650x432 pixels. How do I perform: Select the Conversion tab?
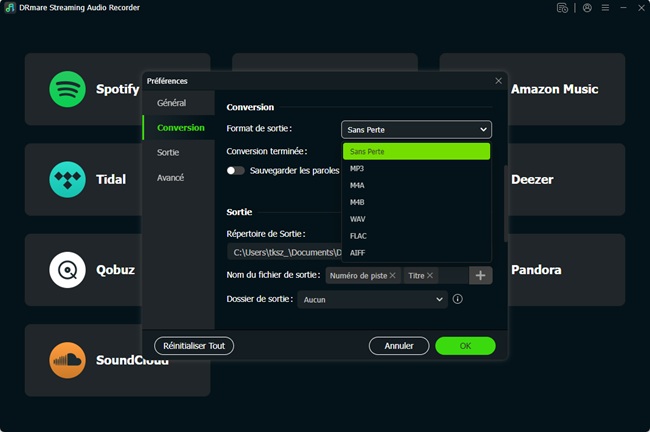[x=178, y=128]
